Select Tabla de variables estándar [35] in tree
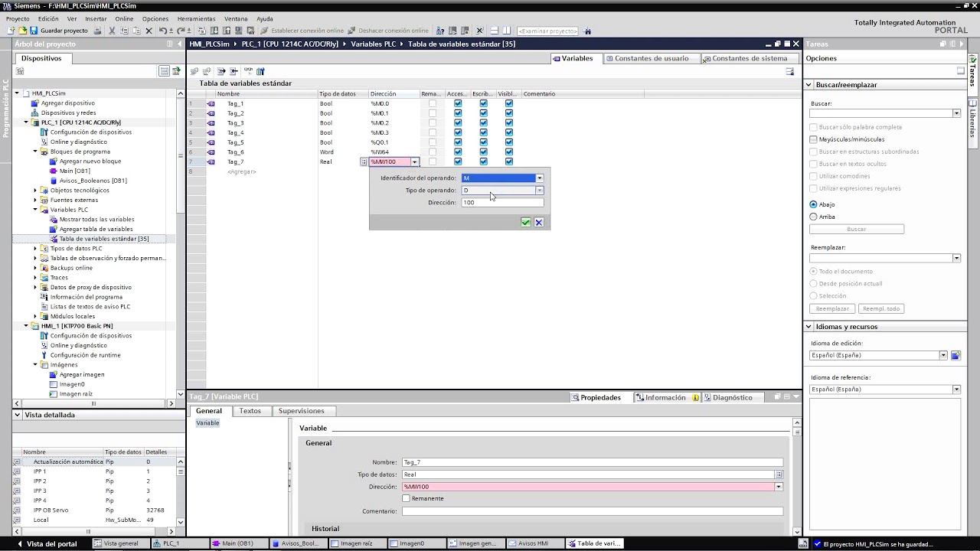This screenshot has height=551, width=980. 104,239
